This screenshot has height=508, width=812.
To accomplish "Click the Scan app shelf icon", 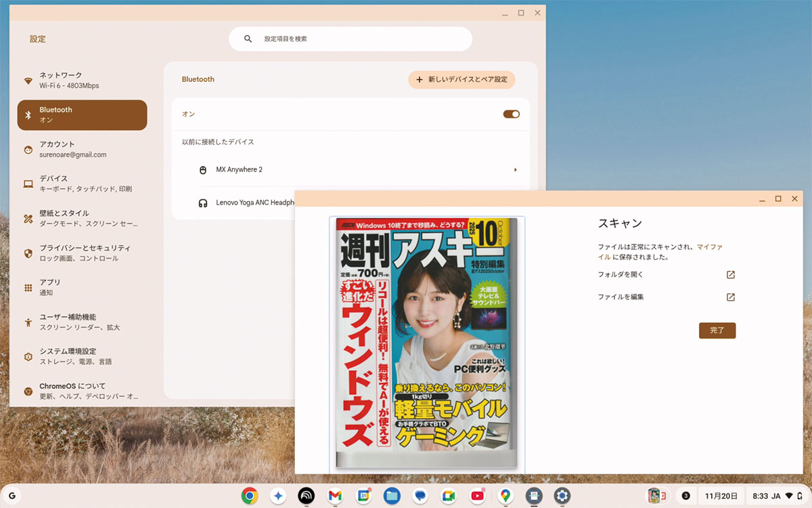I will click(534, 496).
